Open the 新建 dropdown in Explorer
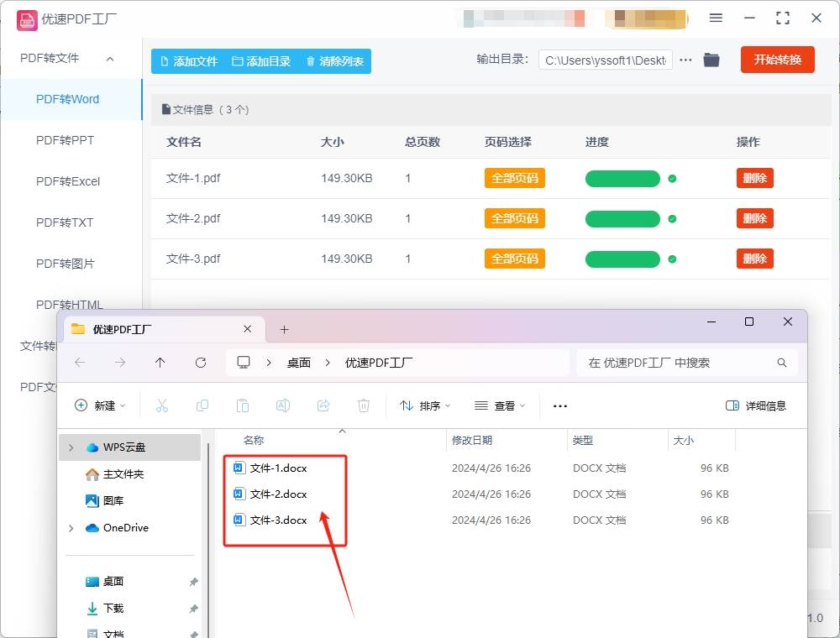 pyautogui.click(x=100, y=405)
